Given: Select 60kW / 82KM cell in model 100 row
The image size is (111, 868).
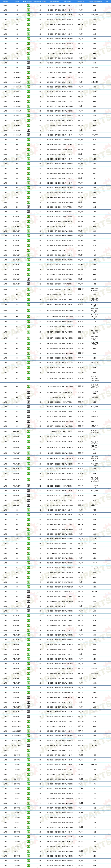Looking at the screenshot, I should (67, 63).
